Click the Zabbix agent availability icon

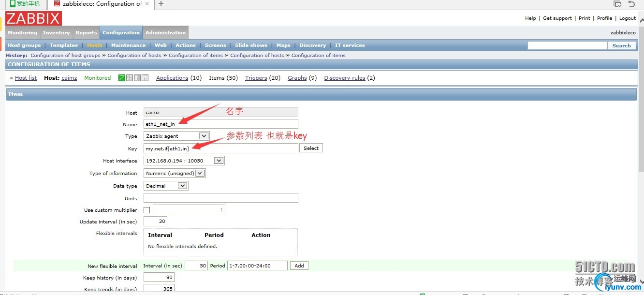point(122,78)
